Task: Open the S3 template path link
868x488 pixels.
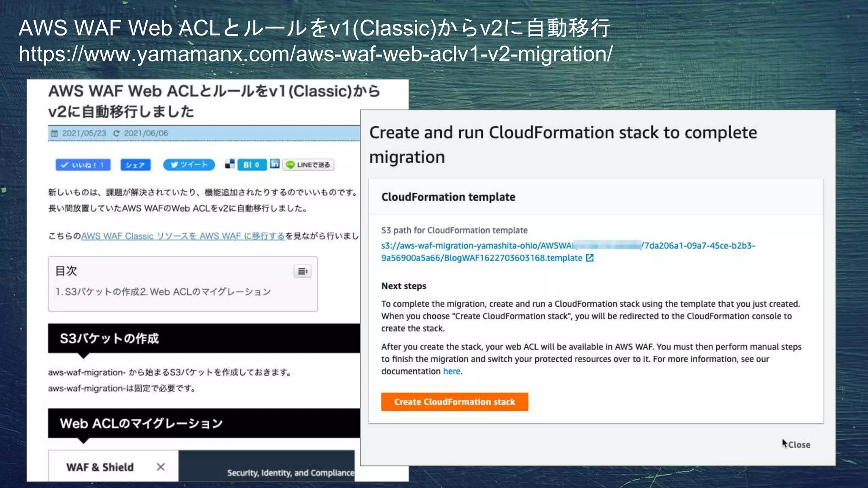Action: pos(568,252)
